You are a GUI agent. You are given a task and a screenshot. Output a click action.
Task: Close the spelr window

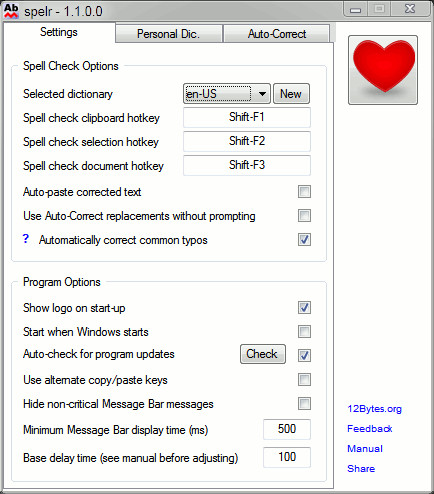(410, 9)
